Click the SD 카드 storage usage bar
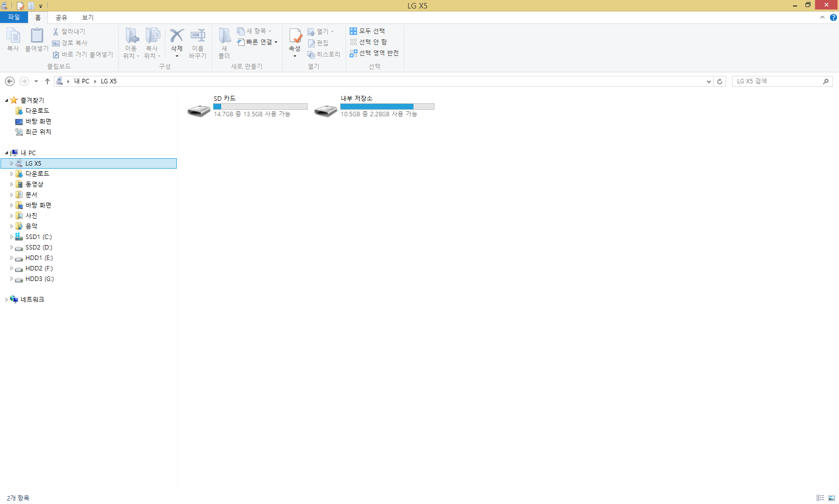Screen dimensions: 839x504 (x=260, y=106)
